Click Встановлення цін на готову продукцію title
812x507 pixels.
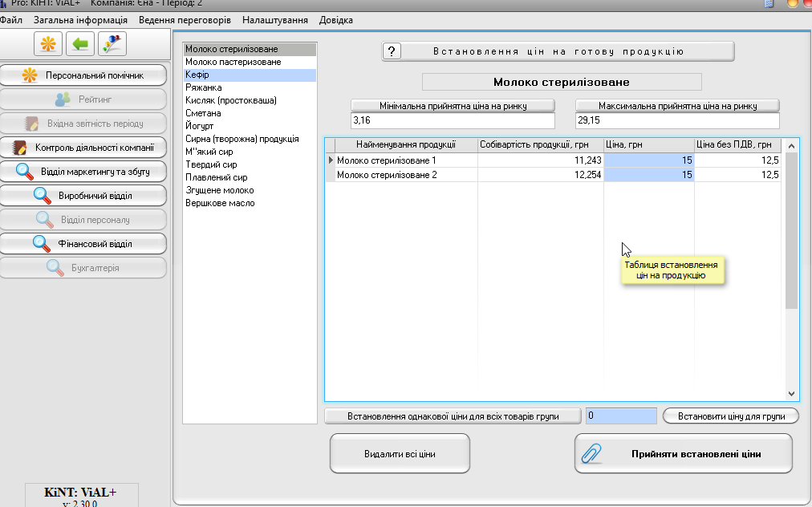[x=558, y=51]
